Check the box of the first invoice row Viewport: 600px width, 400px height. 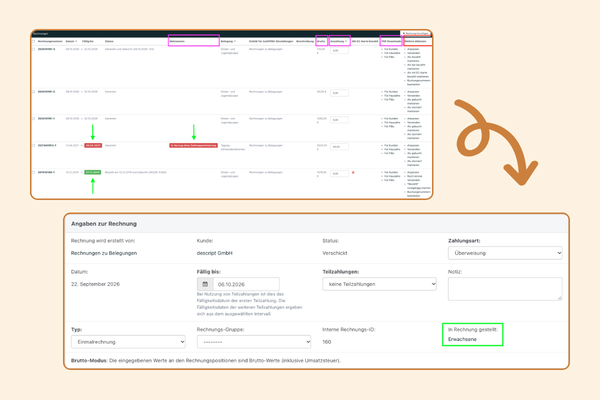(34, 49)
